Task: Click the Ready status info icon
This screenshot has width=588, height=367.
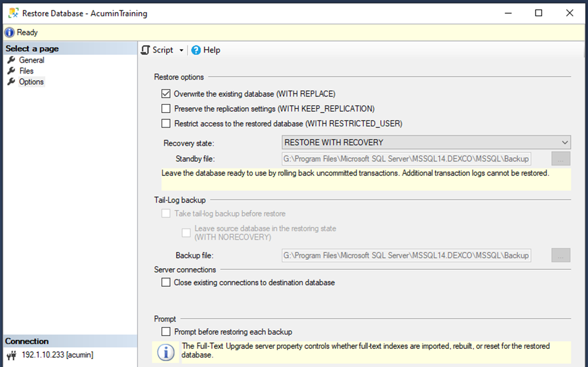Action: pyautogui.click(x=10, y=33)
